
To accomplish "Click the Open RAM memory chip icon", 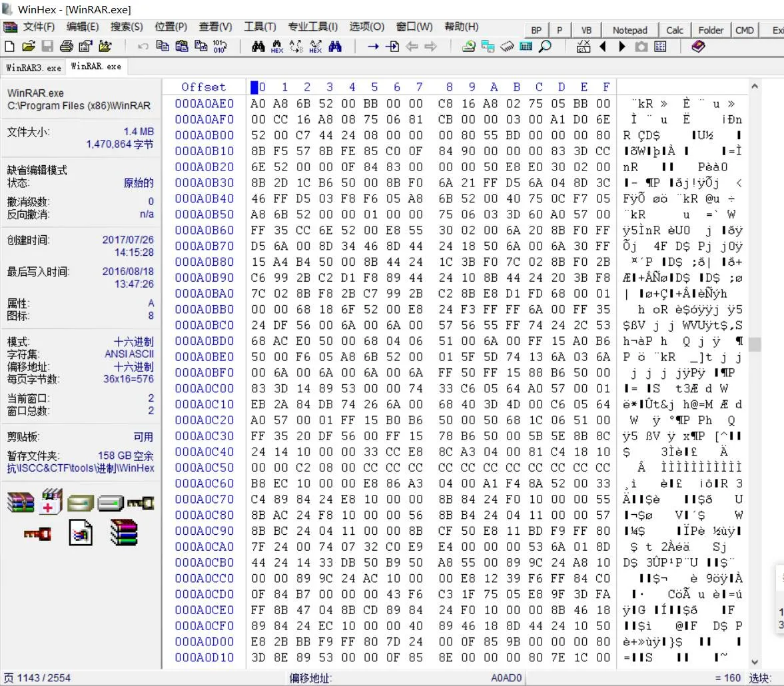I will [506, 47].
